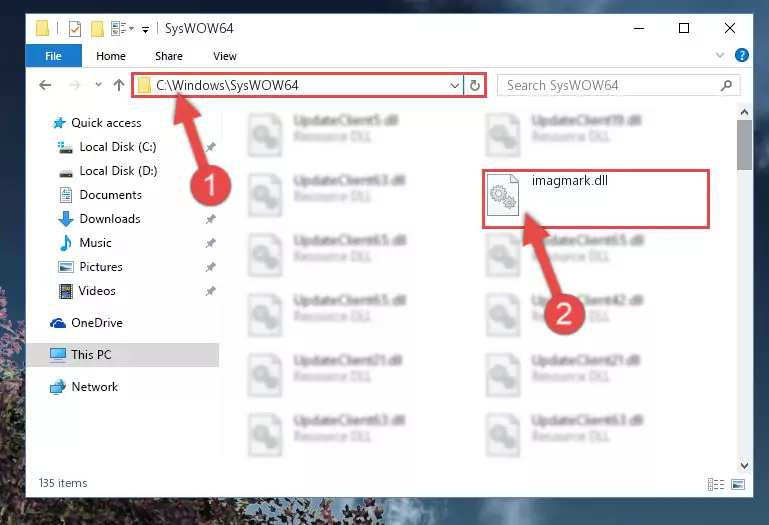Open Customize Quick Access Toolbar dropdown
769x525 pixels.
point(145,30)
